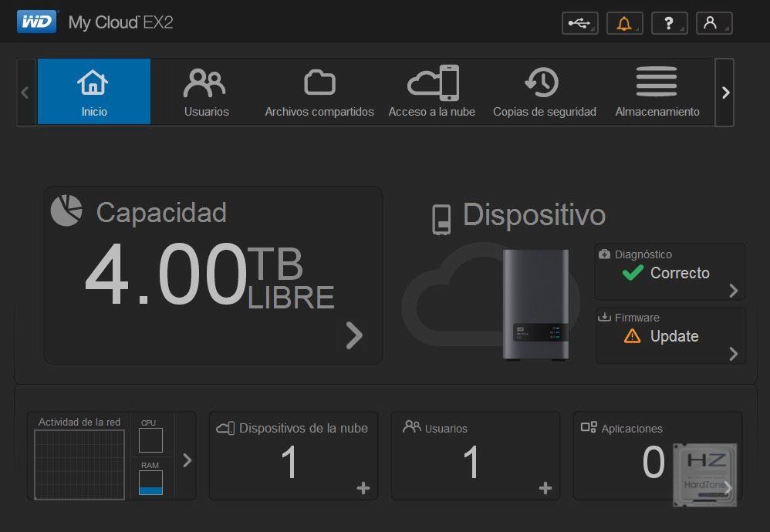Click the My Cloud EX2 device image
Image resolution: width=770 pixels, height=532 pixels.
[535, 305]
